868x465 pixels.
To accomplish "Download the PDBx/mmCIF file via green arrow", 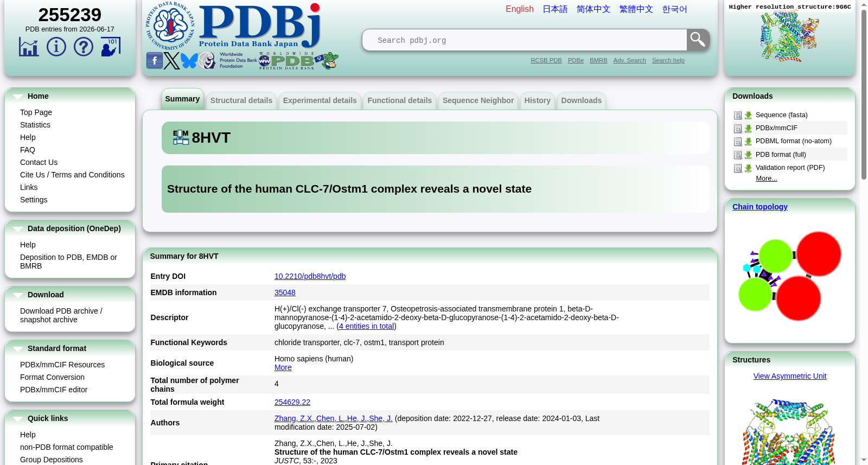I will [x=748, y=129].
